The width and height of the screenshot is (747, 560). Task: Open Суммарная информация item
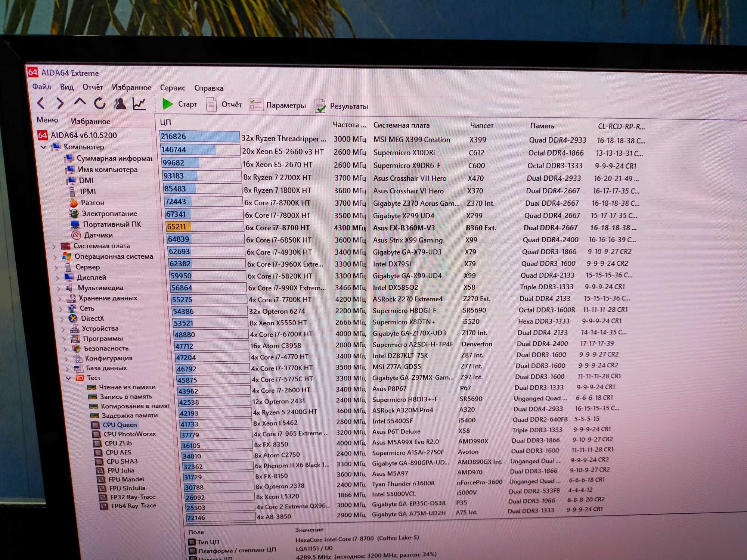coord(108,158)
